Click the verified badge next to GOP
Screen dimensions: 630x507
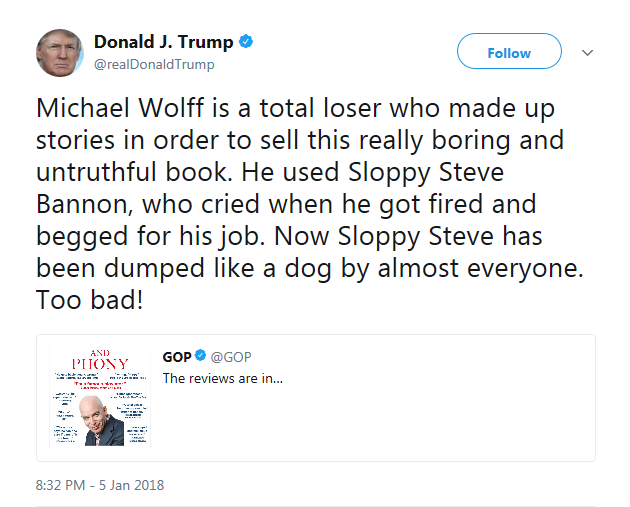pos(200,356)
